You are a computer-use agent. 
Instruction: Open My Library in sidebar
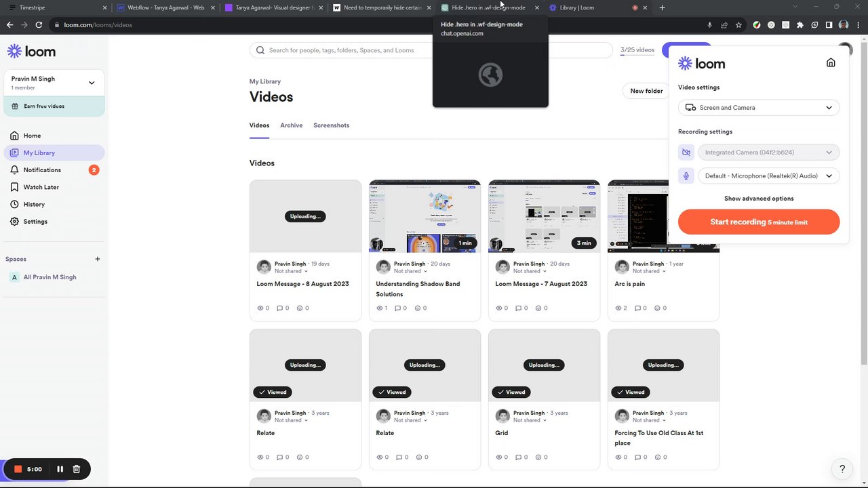54,152
